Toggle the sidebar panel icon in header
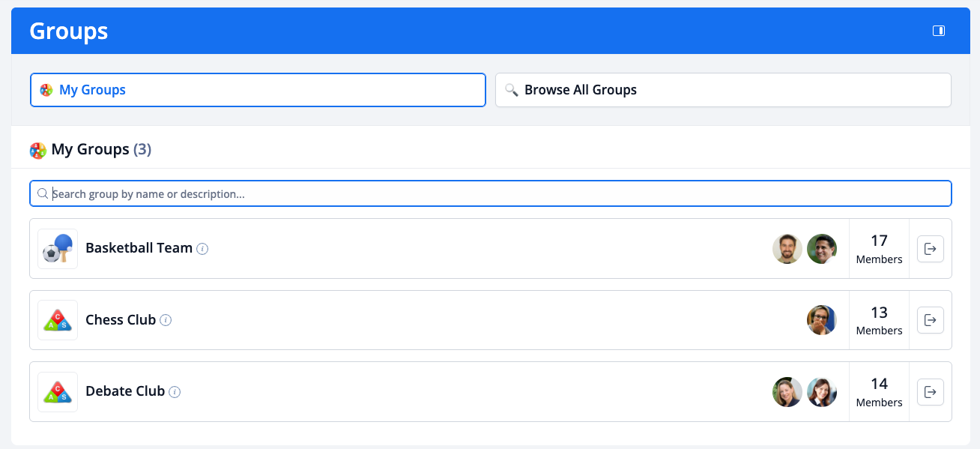The width and height of the screenshot is (980, 449). click(x=938, y=31)
